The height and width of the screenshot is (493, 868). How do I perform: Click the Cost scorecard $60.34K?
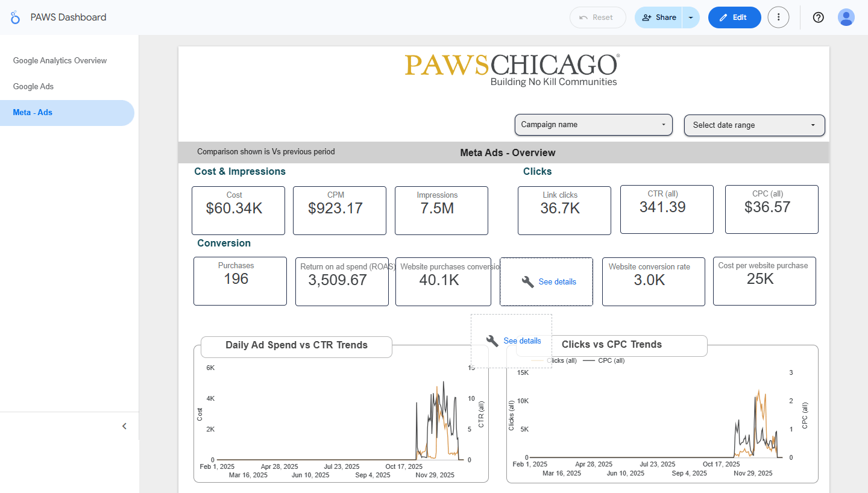[x=238, y=210]
